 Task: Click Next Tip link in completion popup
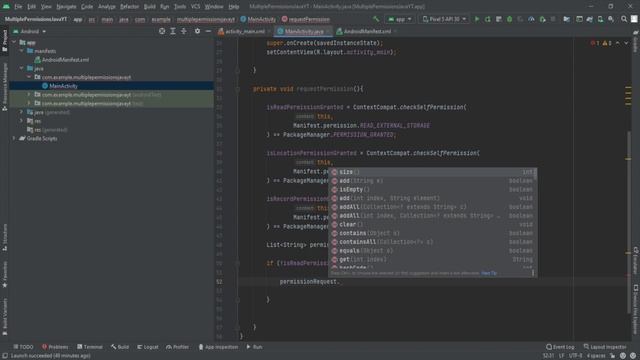[x=489, y=273]
